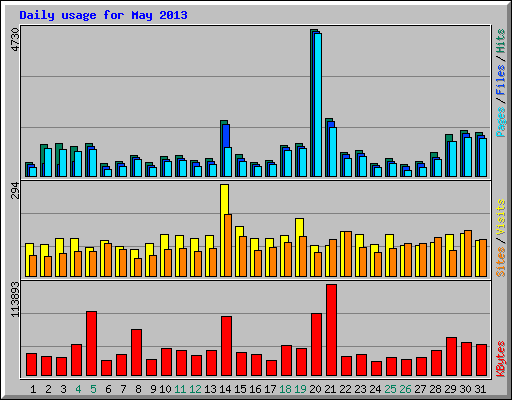Click the blue "Files" legend label
The image size is (512, 400).
[500, 80]
